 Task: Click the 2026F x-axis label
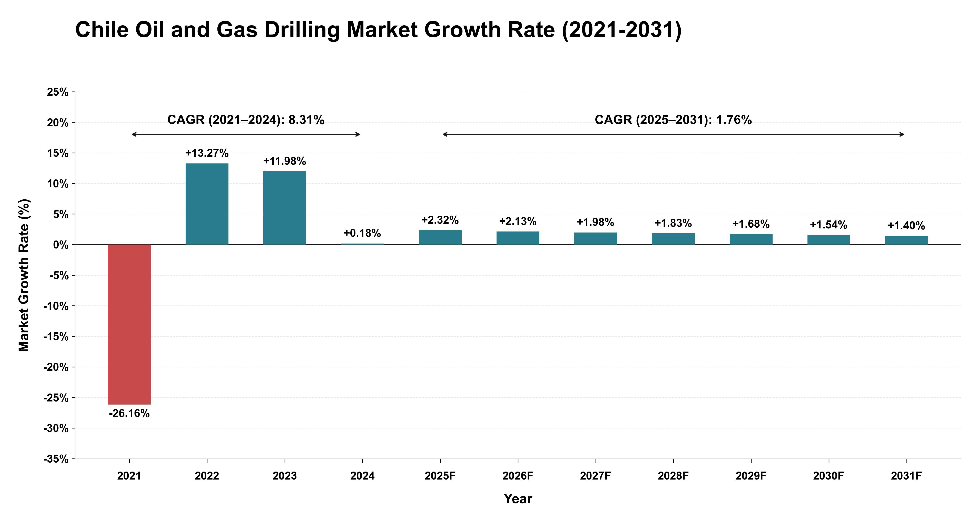518,476
